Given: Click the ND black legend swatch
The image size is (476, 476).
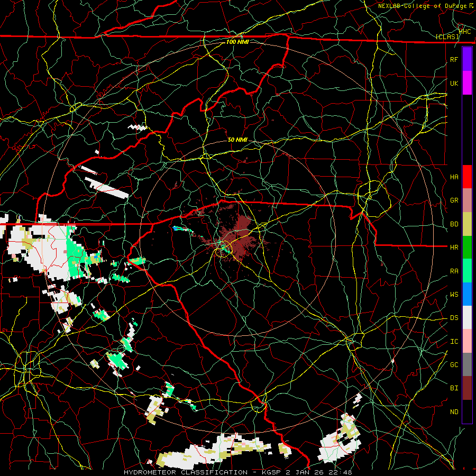Looking at the screenshot, I should pos(467,411).
